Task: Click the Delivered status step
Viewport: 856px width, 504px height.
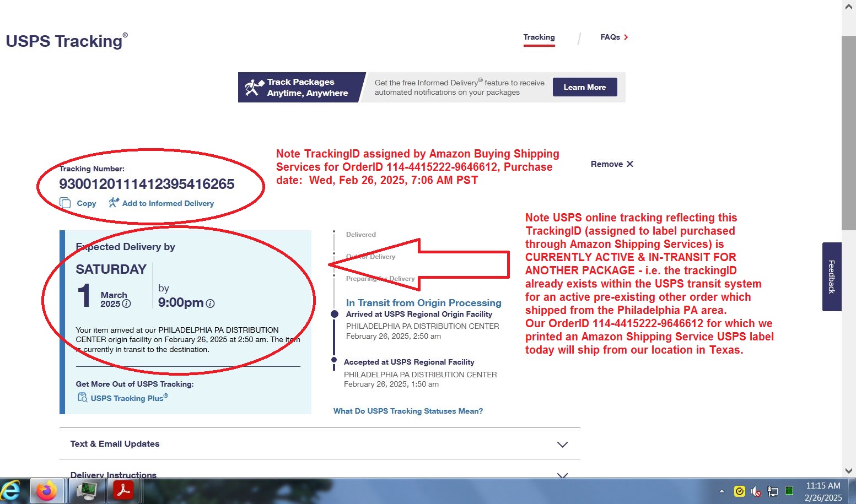Action: 361,235
